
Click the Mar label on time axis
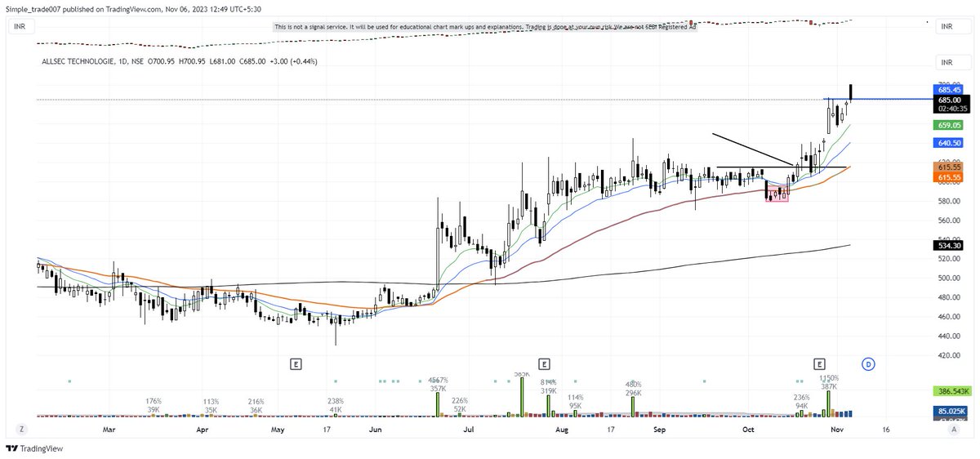click(x=111, y=428)
